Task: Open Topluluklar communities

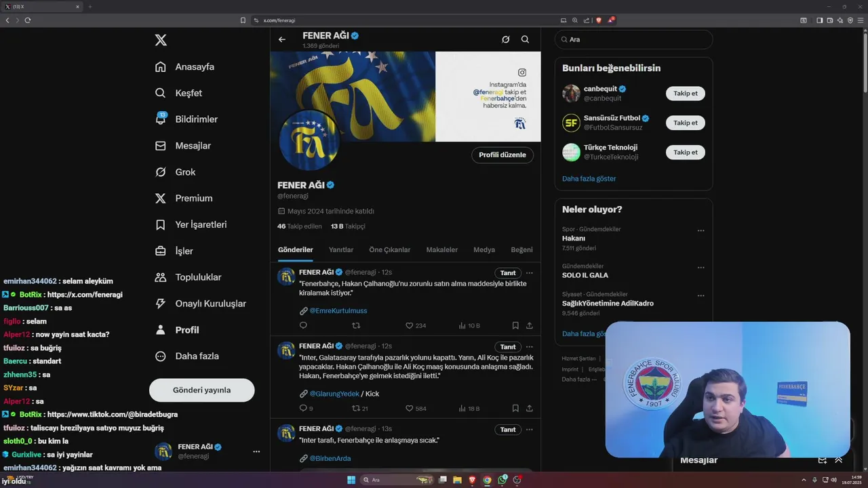Action: pyautogui.click(x=188, y=277)
